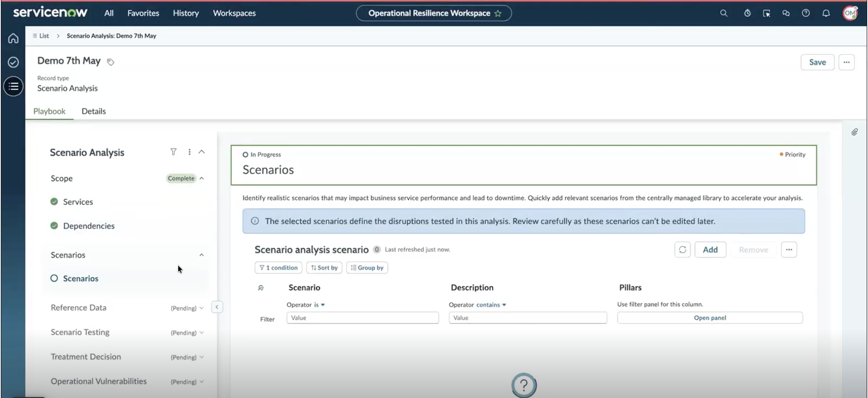Favorite the Operational Resilience Workspace star
Image resolution: width=868 pixels, height=398 pixels.
[498, 13]
